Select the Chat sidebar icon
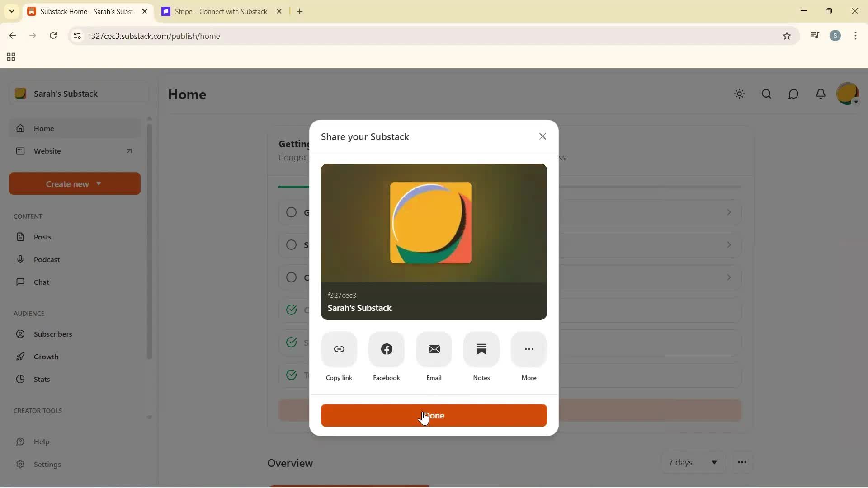Image resolution: width=868 pixels, height=488 pixels. (x=21, y=282)
